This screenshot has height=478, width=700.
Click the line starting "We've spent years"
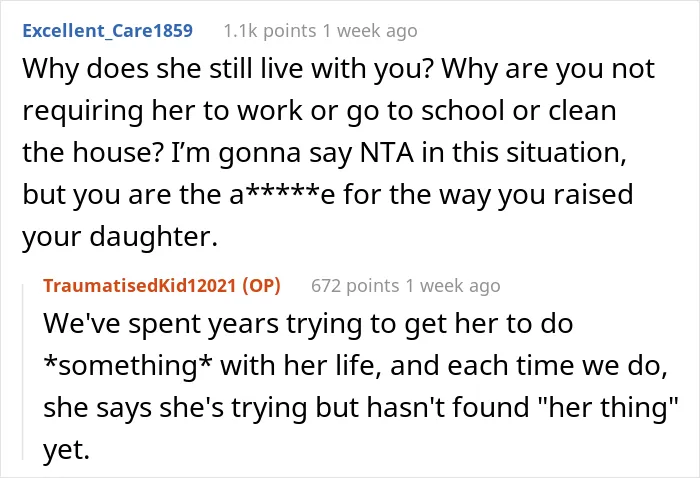tap(308, 324)
